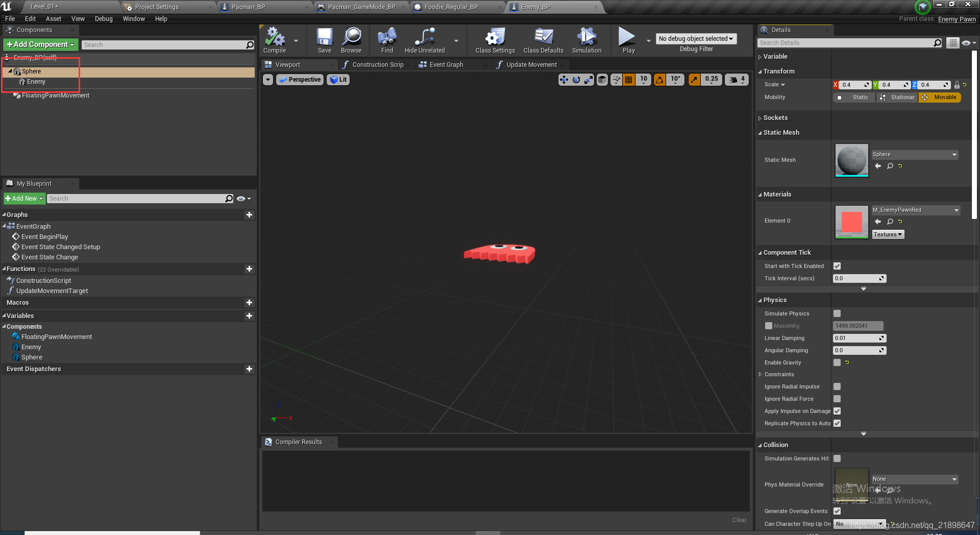Toggle Ignore Radial Force checkbox

tap(837, 399)
